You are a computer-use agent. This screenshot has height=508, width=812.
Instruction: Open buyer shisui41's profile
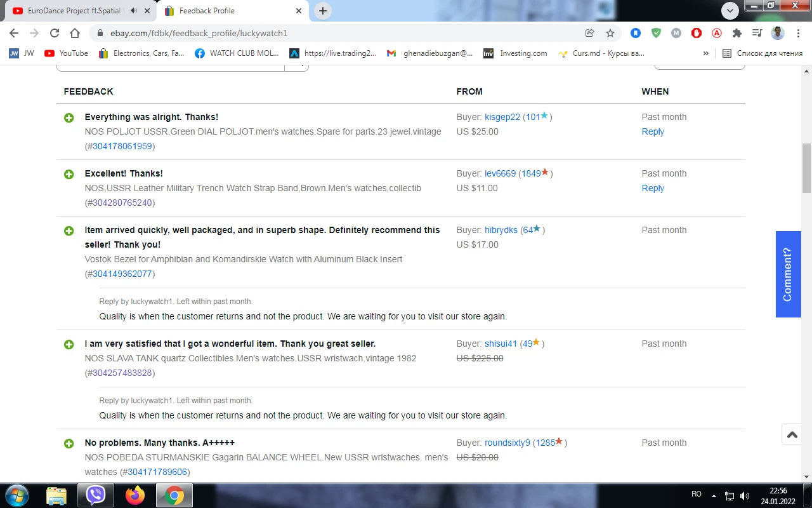coord(501,344)
